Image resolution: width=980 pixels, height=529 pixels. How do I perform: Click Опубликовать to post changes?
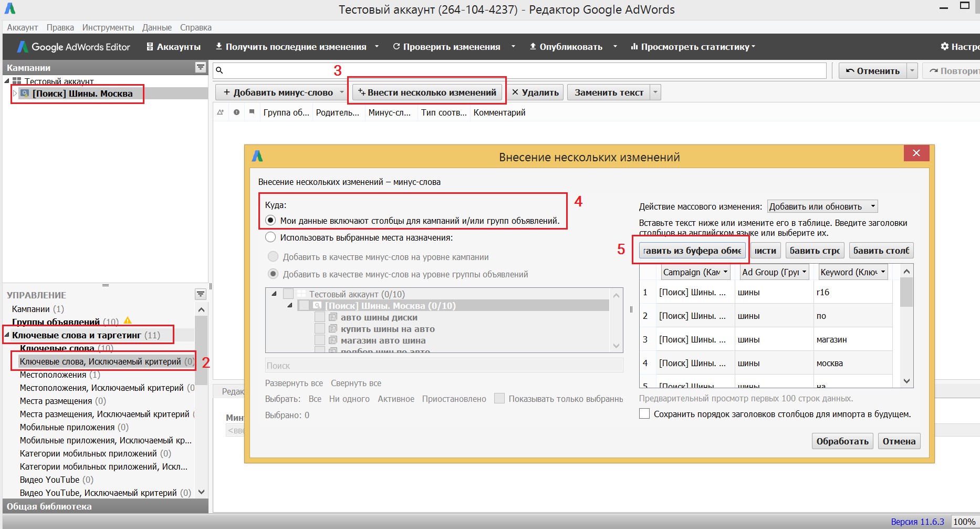click(x=566, y=47)
